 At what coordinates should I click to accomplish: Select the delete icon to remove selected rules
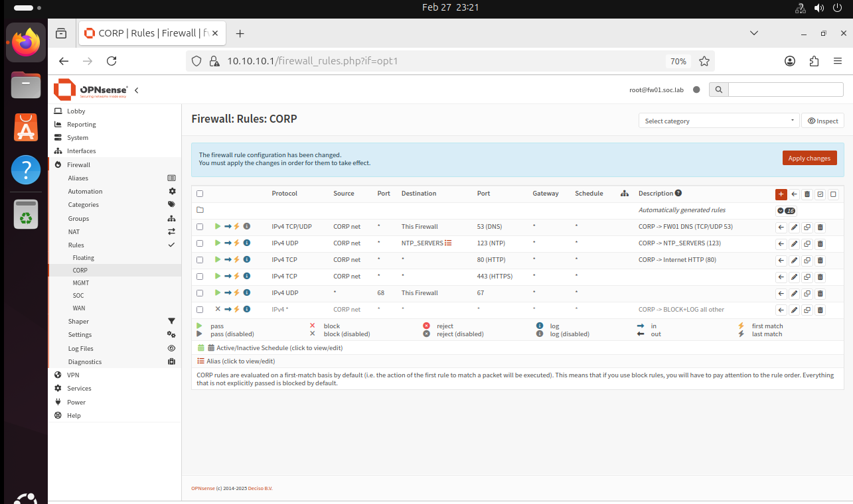[807, 194]
